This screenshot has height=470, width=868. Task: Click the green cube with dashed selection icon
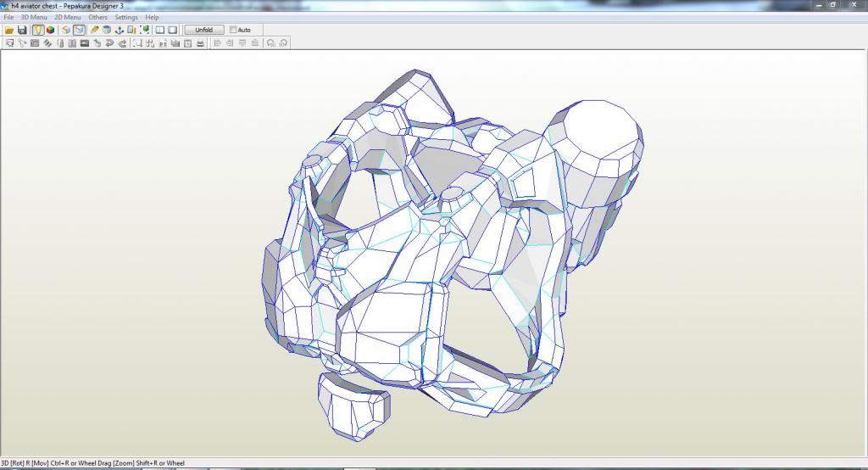(x=144, y=30)
